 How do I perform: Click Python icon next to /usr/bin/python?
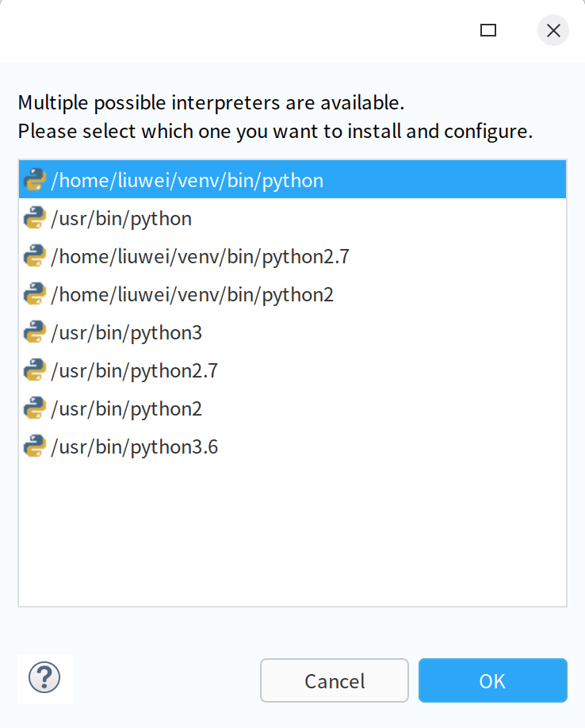pos(34,218)
